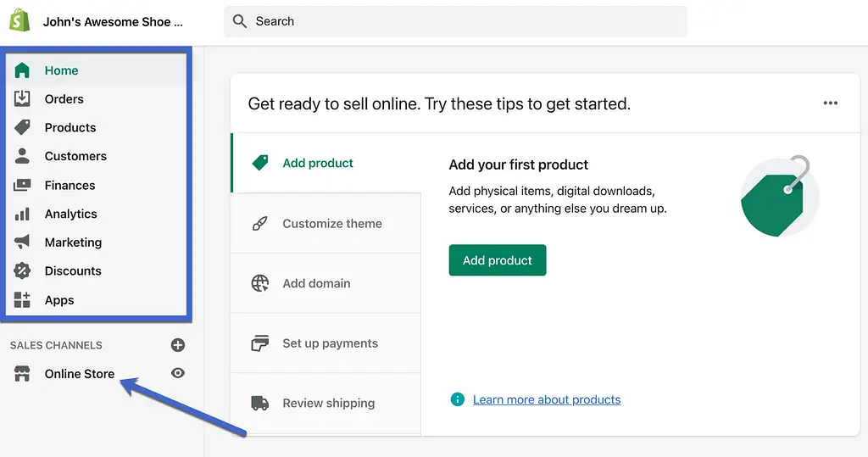Image resolution: width=868 pixels, height=457 pixels.
Task: Click the Marketing megaphone icon
Action: 22,242
